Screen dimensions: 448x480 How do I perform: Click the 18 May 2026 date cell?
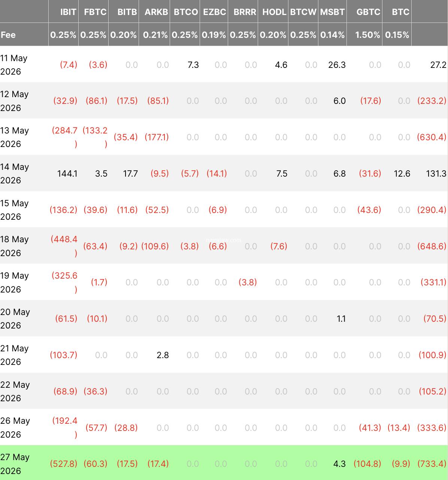15,246
